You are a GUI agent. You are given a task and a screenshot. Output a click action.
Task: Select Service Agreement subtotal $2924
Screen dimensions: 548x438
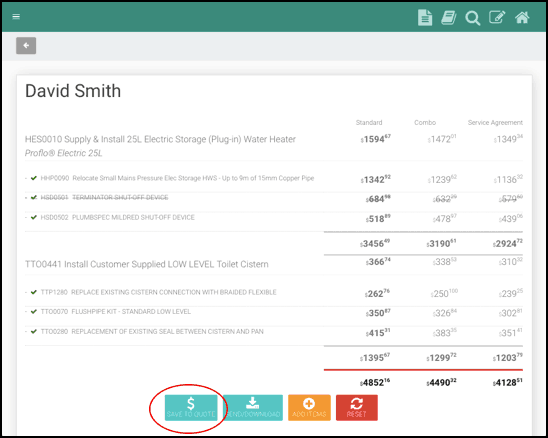pyautogui.click(x=508, y=243)
